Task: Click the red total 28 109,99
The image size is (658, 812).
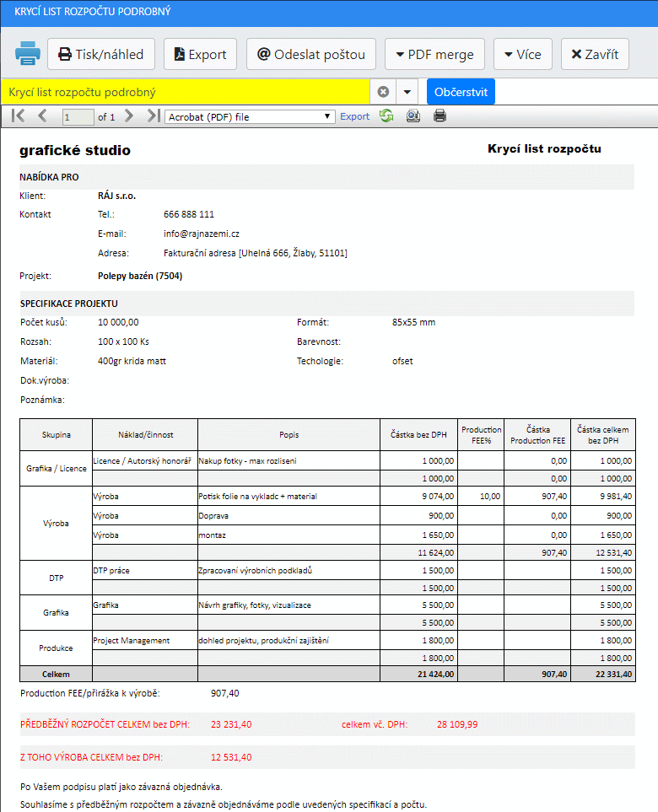Action: (457, 724)
